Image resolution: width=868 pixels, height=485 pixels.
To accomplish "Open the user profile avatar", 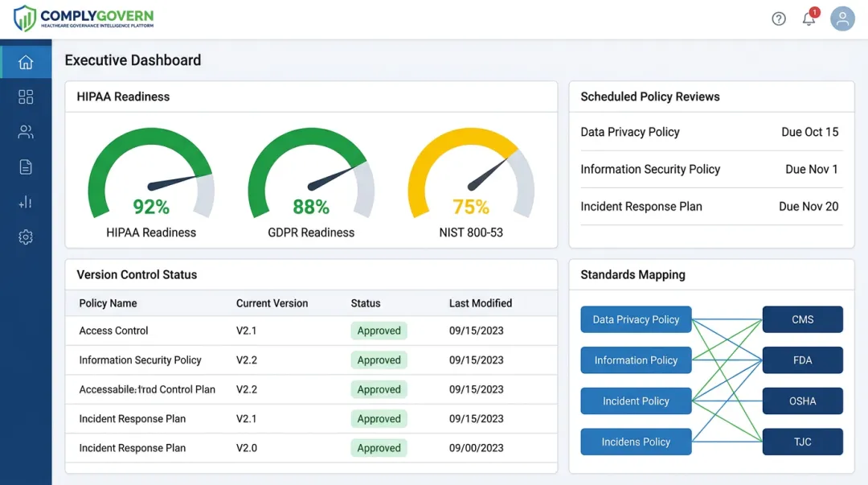I will tap(842, 18).
